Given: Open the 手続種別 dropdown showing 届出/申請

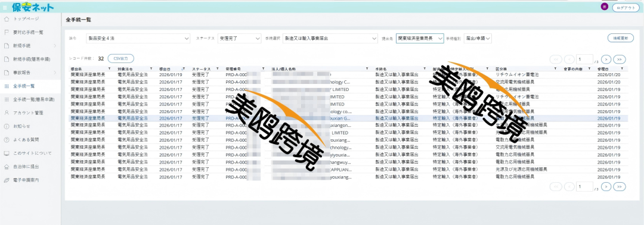Looking at the screenshot, I should pos(478,38).
